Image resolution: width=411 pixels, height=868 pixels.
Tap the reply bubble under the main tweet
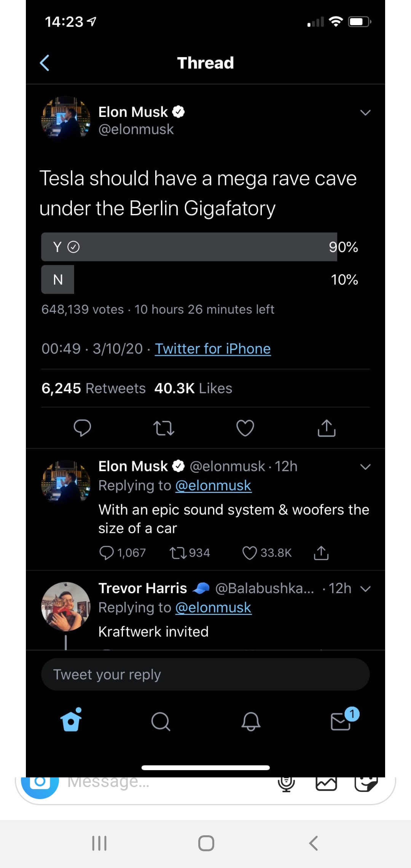click(x=82, y=428)
